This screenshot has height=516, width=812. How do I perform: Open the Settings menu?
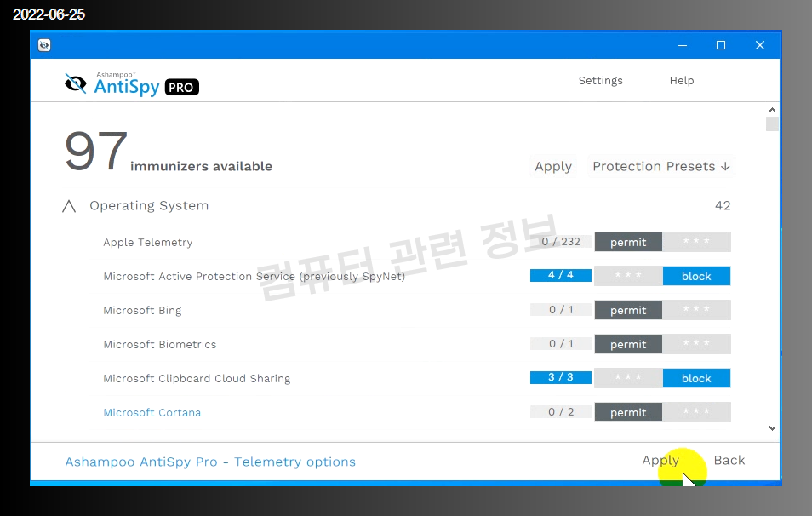coord(600,80)
